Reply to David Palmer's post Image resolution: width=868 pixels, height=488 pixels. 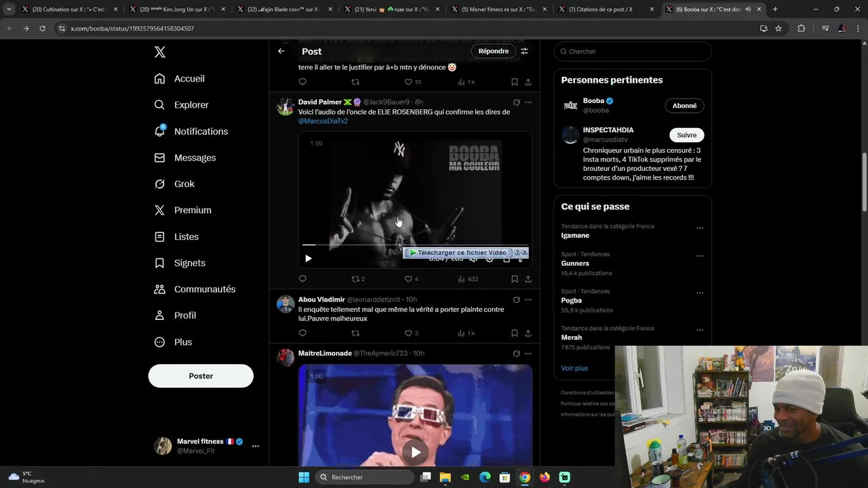(302, 279)
